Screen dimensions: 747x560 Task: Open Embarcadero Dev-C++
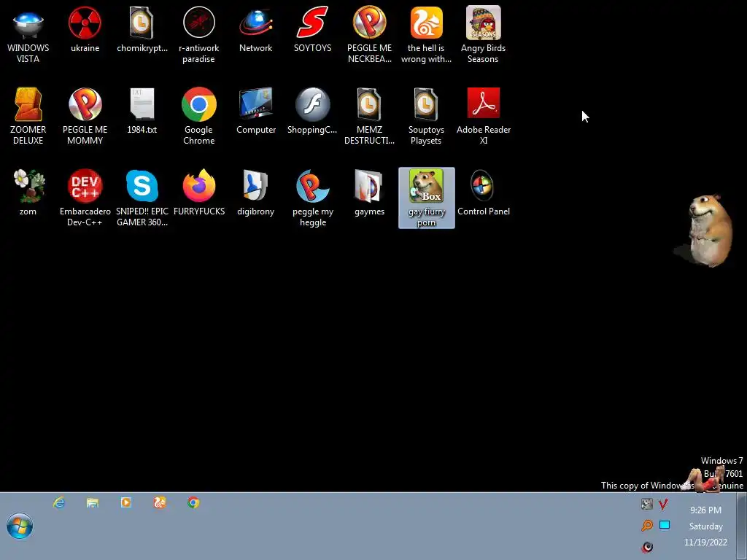tap(85, 198)
